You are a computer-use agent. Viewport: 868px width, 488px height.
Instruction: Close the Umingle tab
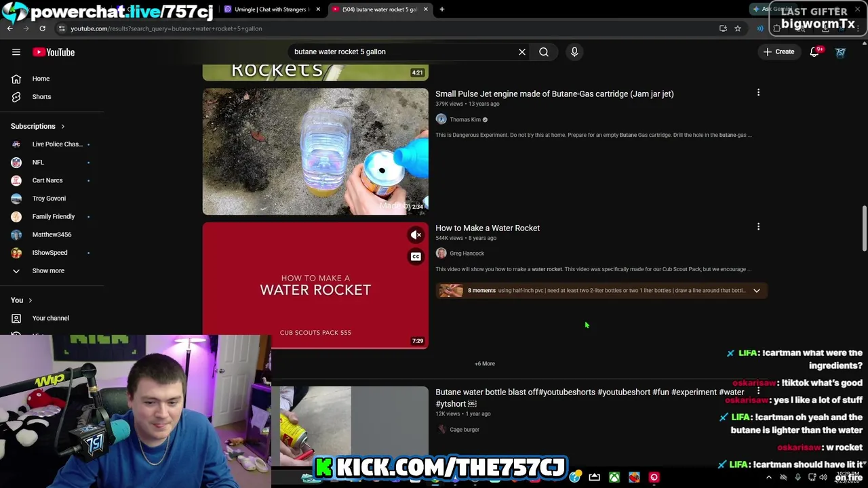point(318,9)
